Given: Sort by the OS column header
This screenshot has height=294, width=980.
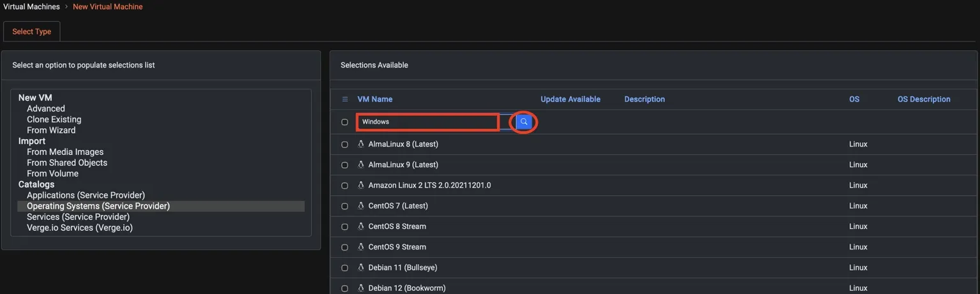Looking at the screenshot, I should pyautogui.click(x=854, y=99).
